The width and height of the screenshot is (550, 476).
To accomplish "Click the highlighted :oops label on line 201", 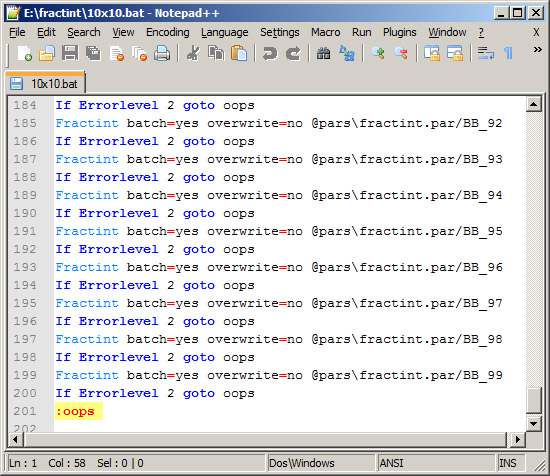I will (79, 411).
